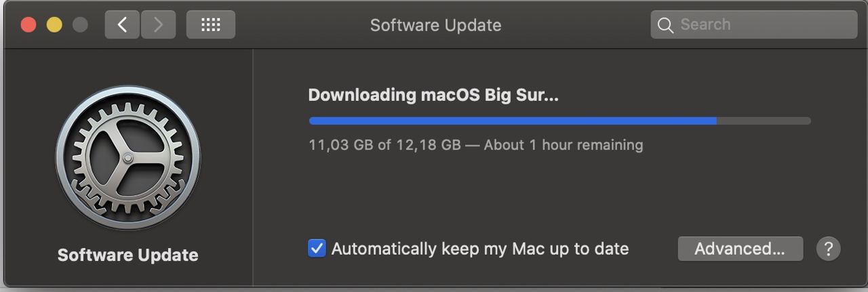Uncheck Automatically keep my Mac up to date

click(317, 249)
